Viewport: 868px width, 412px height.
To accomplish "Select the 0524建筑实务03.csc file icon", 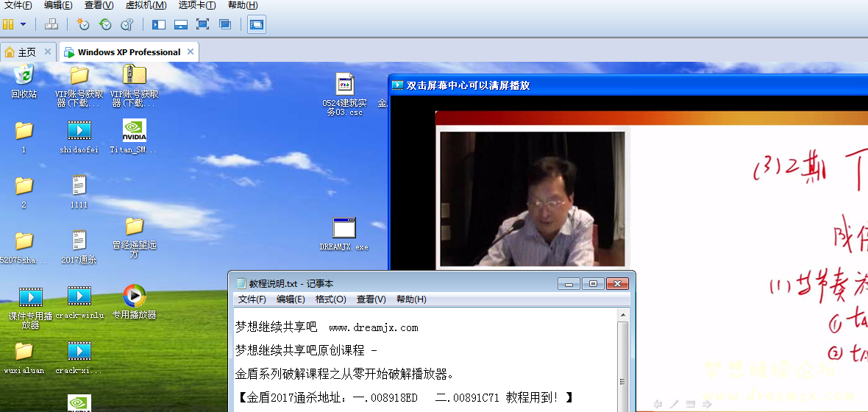I will (344, 94).
